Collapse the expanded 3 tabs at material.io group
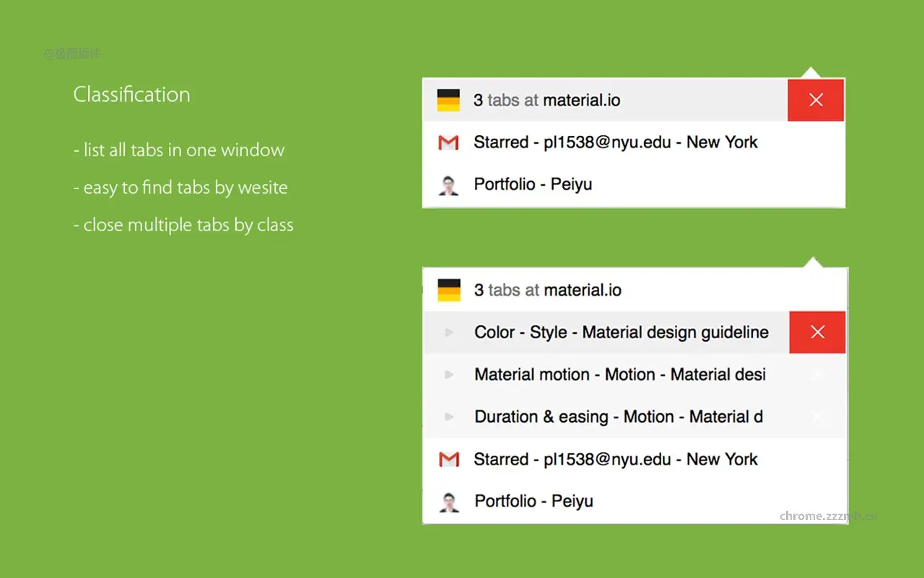The image size is (924, 578). pos(547,290)
